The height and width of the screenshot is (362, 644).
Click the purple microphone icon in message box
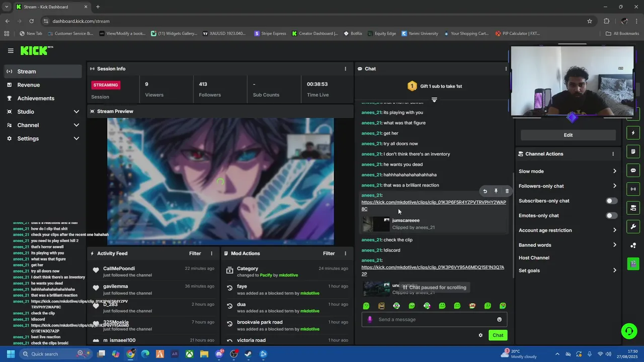[x=370, y=319]
